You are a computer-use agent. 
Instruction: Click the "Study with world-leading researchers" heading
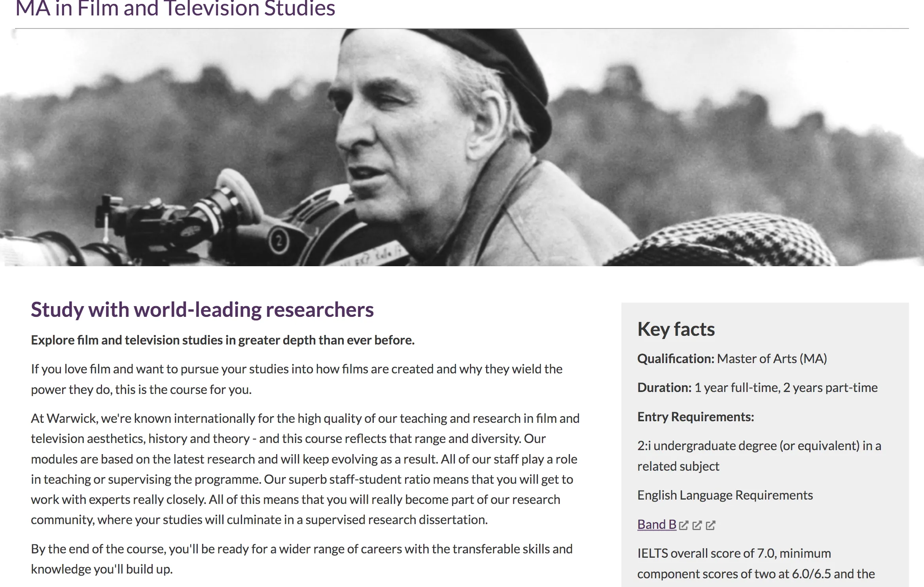202,310
